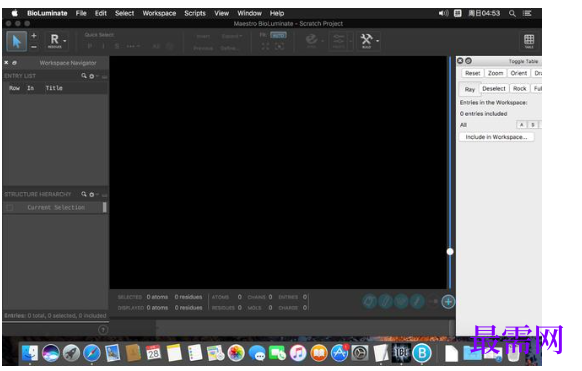The height and width of the screenshot is (371, 582).
Task: Select the arrow pick tool
Action: click(17, 41)
